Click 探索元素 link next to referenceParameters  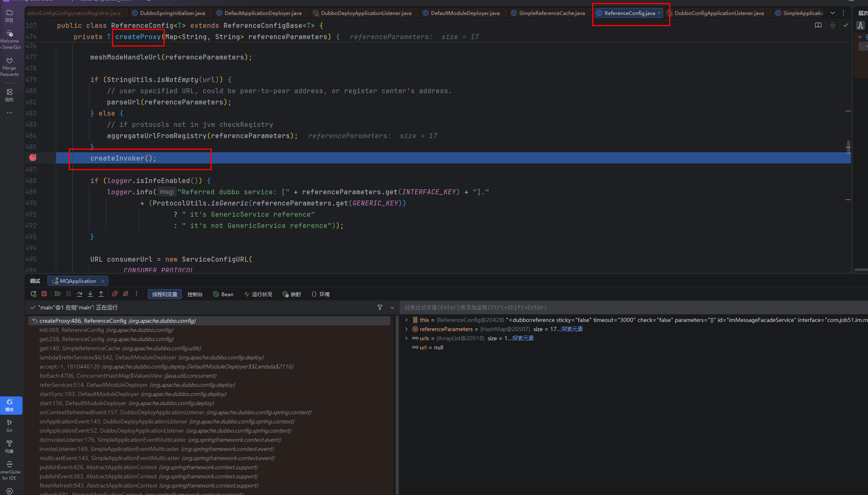point(572,329)
